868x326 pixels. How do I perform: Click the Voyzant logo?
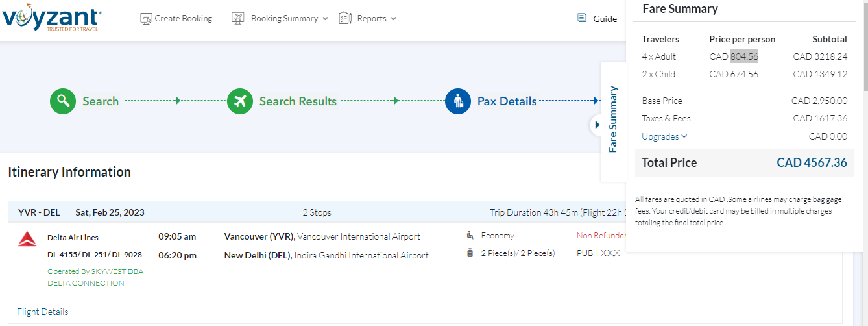point(52,18)
